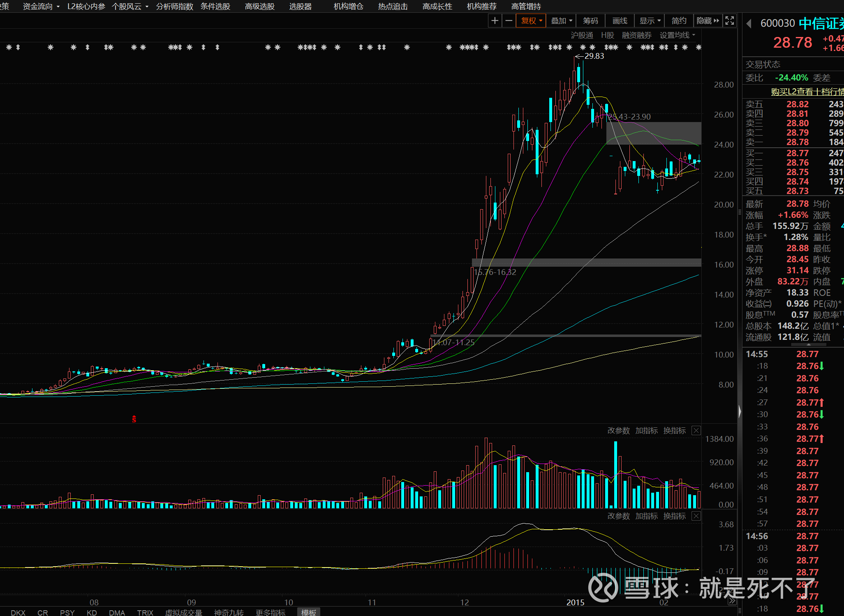Toggle the 沪股通 overlay
This screenshot has width=844, height=616.
582,35
